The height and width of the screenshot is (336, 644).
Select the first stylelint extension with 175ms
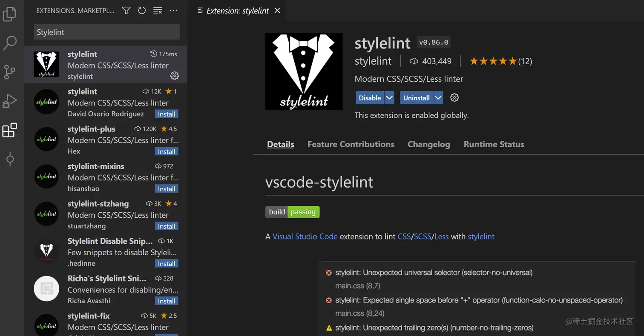[x=106, y=64]
